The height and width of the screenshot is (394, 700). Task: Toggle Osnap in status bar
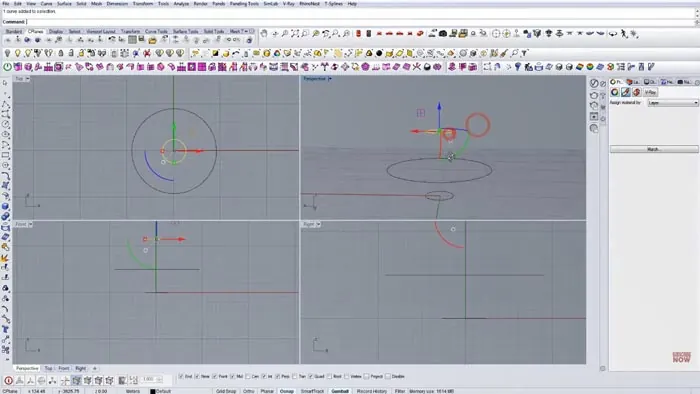point(287,391)
